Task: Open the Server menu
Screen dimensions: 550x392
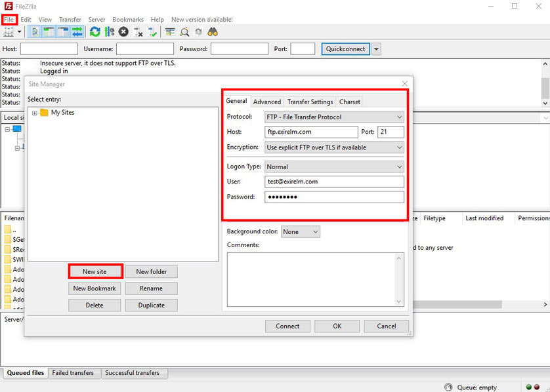Action: tap(96, 20)
